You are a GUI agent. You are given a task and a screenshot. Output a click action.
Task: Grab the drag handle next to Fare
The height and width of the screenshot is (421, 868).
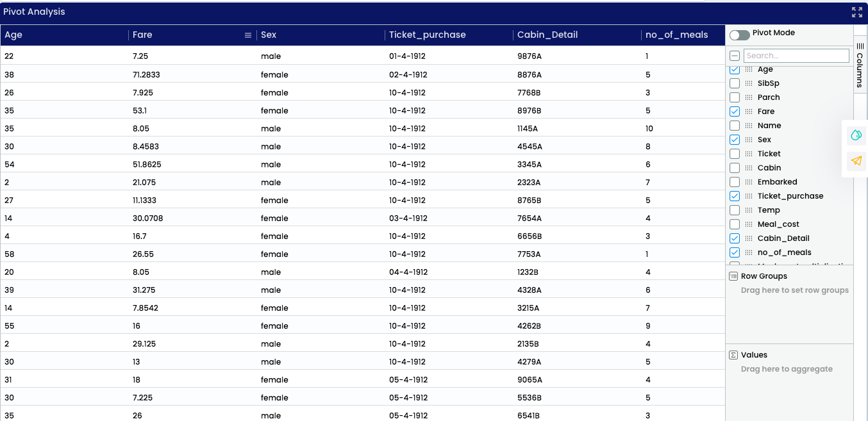point(749,111)
